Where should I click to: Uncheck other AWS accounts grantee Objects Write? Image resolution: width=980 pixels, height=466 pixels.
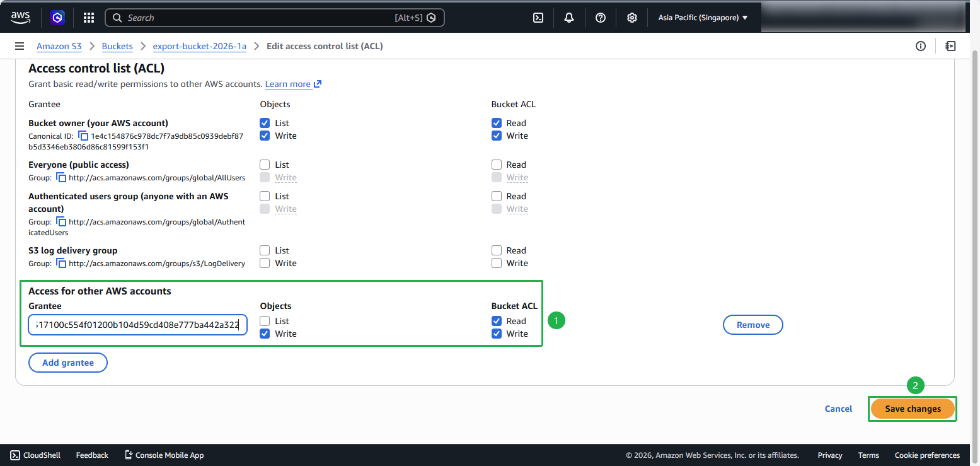(265, 334)
